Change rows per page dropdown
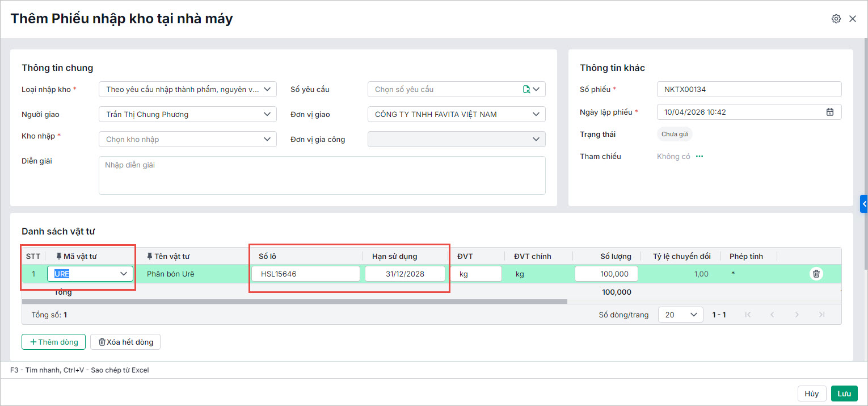868x406 pixels. coord(680,315)
